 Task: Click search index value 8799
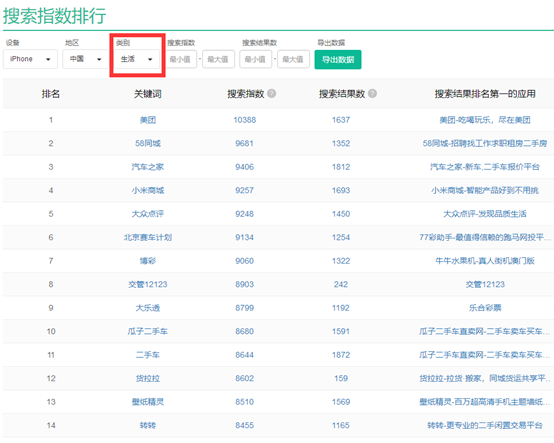click(244, 308)
